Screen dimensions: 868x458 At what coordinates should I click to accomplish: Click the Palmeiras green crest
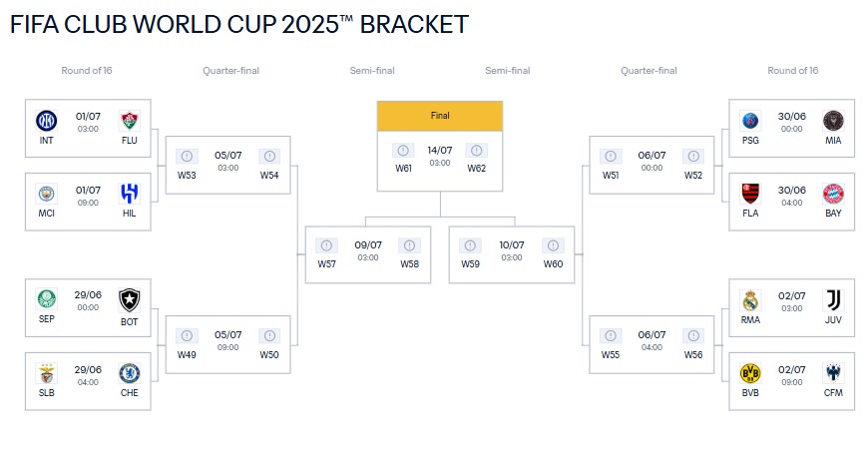click(47, 299)
